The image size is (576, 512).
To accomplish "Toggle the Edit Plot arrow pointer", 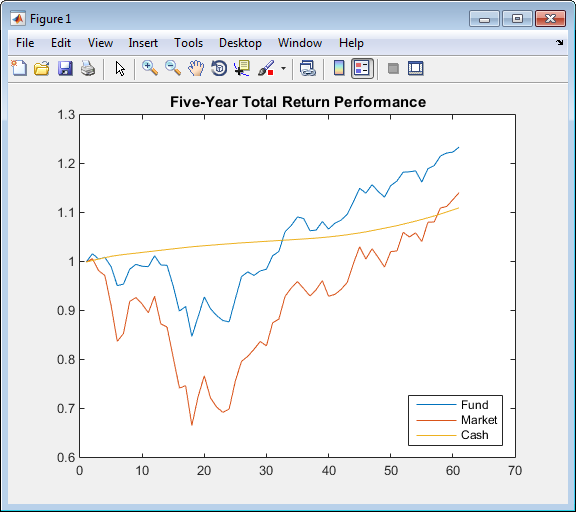I will click(x=120, y=68).
